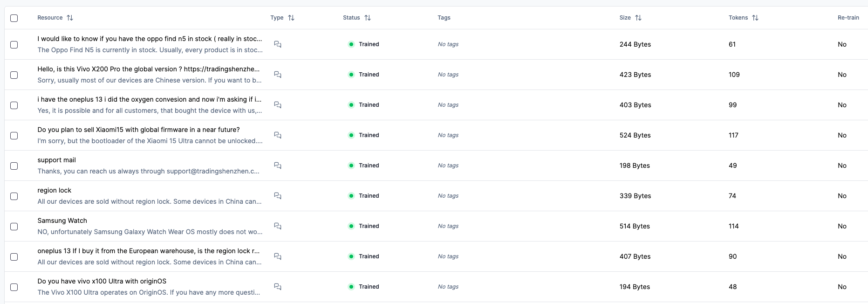Open the 'Vivo X200 Pro the global version' question
Image resolution: width=868 pixels, height=304 pixels.
[149, 69]
